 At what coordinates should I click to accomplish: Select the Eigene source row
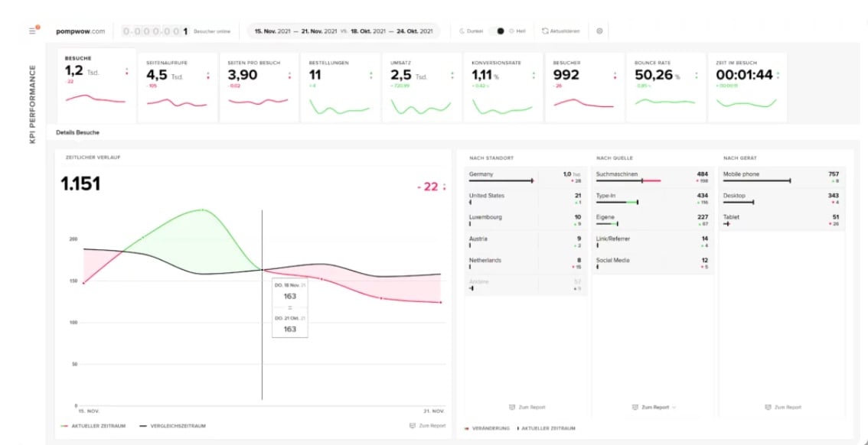click(x=653, y=220)
